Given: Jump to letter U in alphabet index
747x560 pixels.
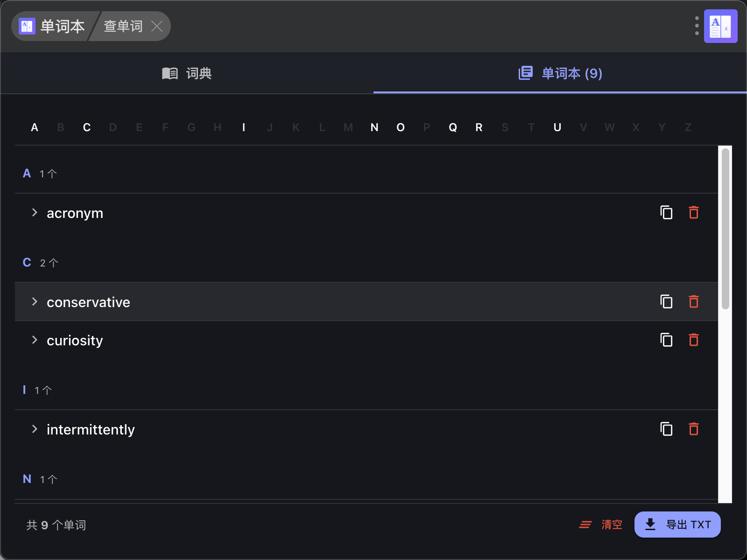Looking at the screenshot, I should pyautogui.click(x=557, y=127).
